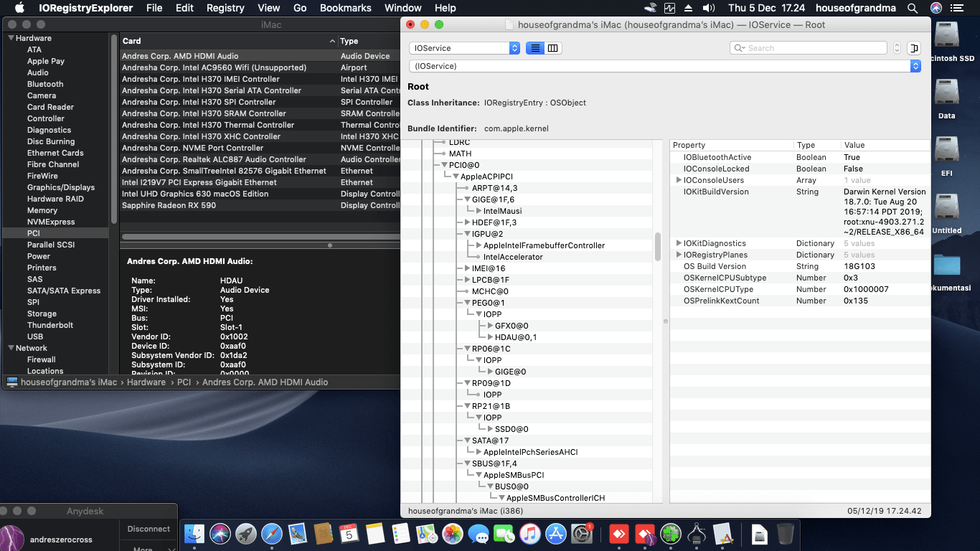Open Spotlight search magnifier in menu bar
Viewport: 980px width, 551px height.
(x=913, y=8)
